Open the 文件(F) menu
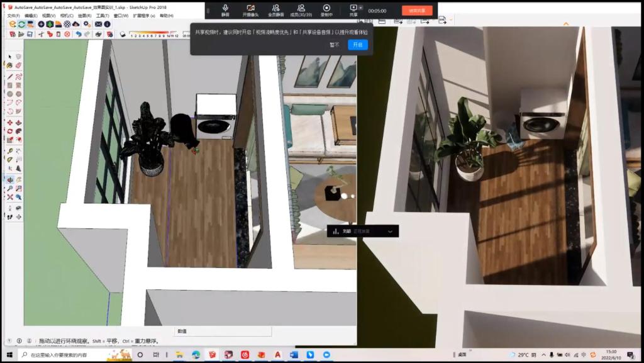 (x=13, y=15)
